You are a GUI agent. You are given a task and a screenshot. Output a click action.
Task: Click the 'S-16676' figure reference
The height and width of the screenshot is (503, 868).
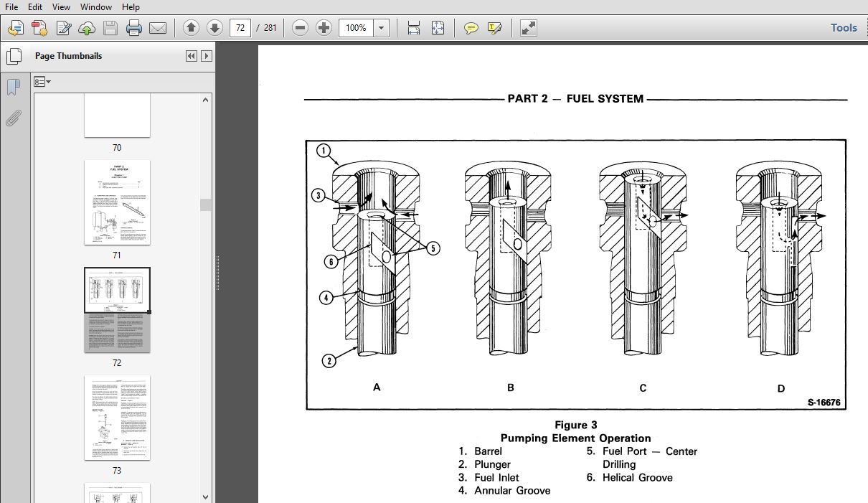(824, 403)
